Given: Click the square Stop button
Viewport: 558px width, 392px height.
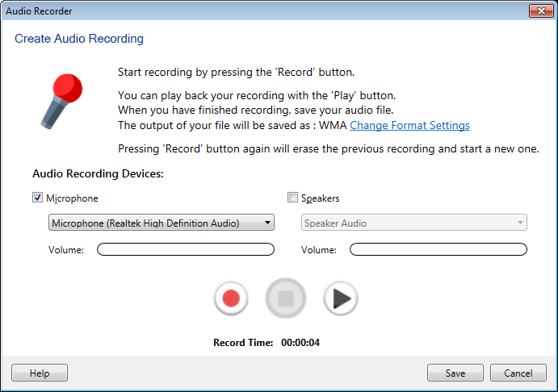Looking at the screenshot, I should pyautogui.click(x=286, y=298).
